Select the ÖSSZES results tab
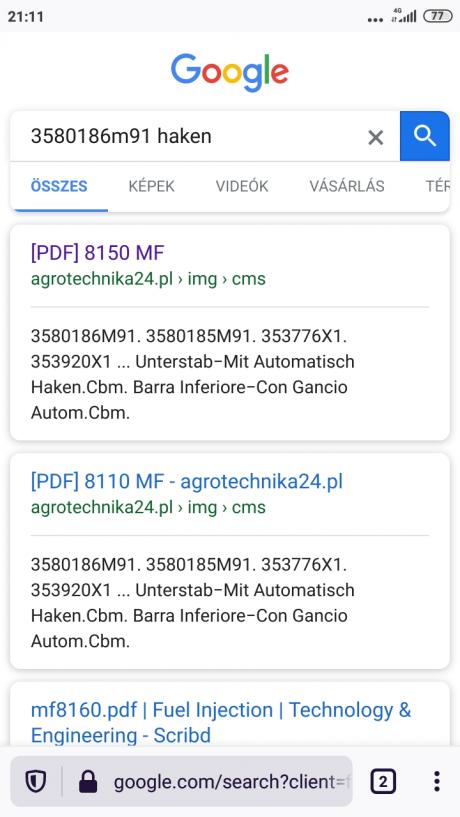This screenshot has width=460, height=817. coord(59,186)
